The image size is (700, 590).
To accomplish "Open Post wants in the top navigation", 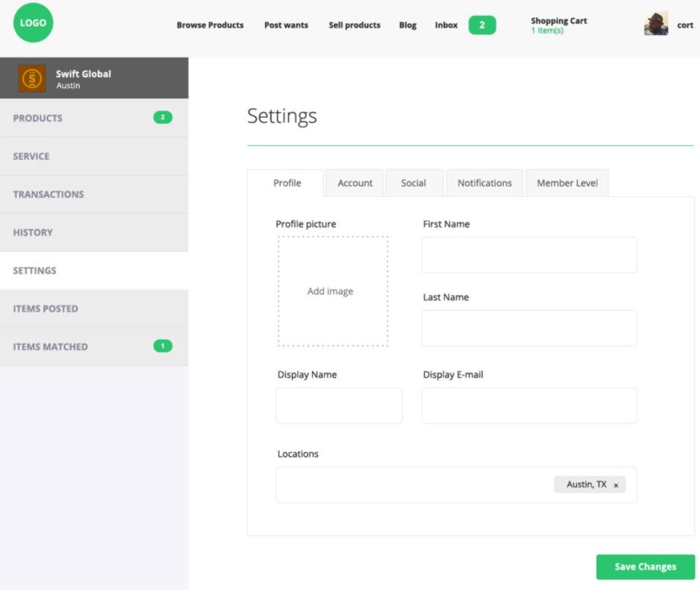I will [286, 25].
